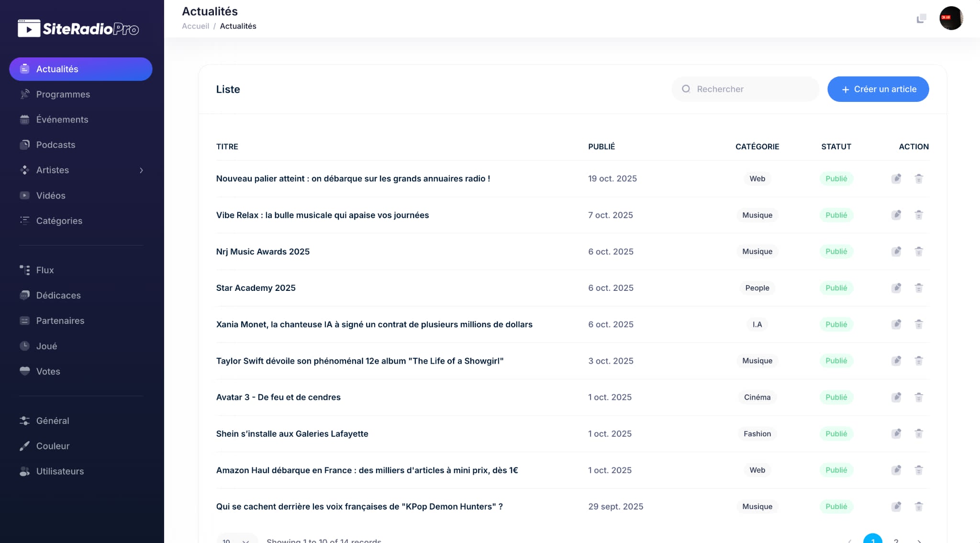Click edit icon for Avatar 3 article
The width and height of the screenshot is (980, 543).
click(x=896, y=397)
